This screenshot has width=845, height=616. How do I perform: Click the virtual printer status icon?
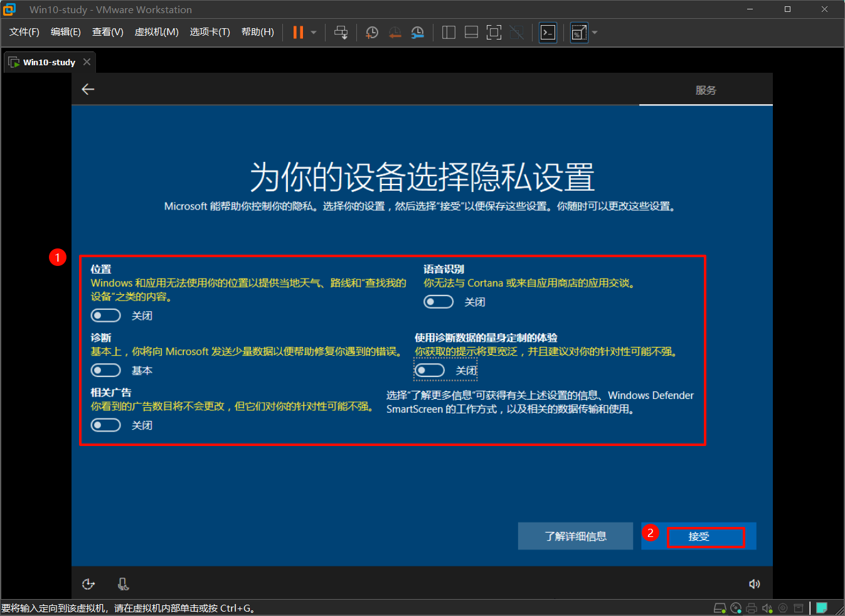751,608
